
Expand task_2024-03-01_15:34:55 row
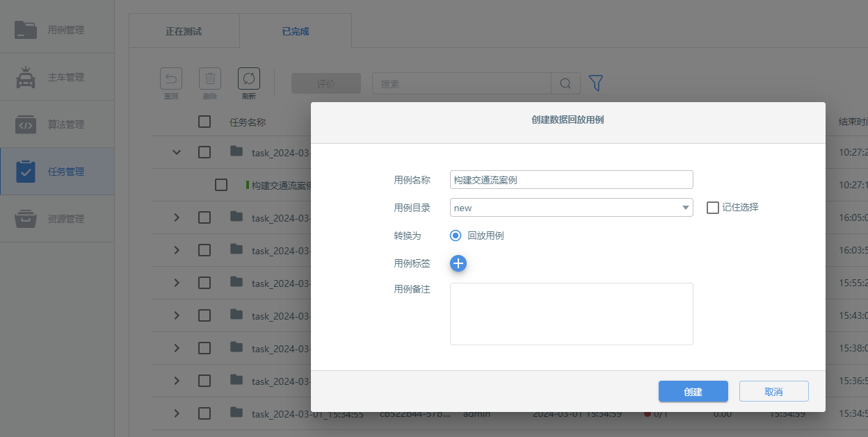pos(177,413)
